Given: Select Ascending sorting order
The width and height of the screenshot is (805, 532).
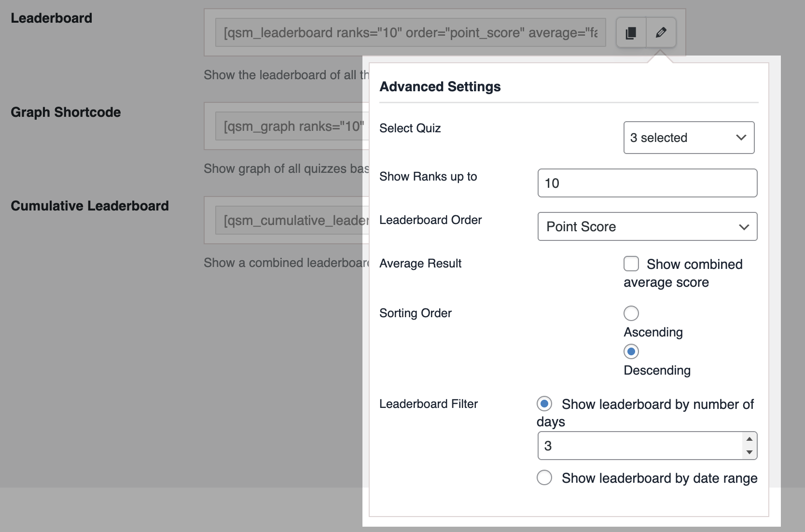Looking at the screenshot, I should 631,313.
